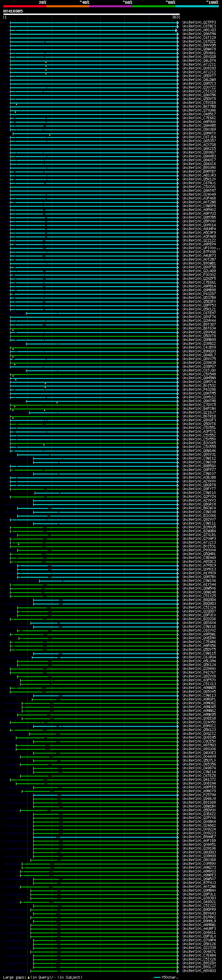Click hit label UniRef100_Q2PYZ4
The image size is (222, 980).
click(x=199, y=496)
